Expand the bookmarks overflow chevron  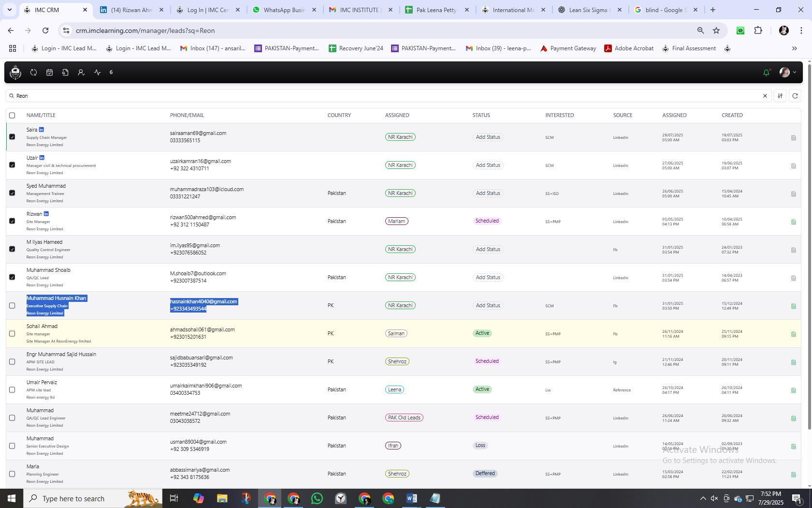(x=794, y=48)
